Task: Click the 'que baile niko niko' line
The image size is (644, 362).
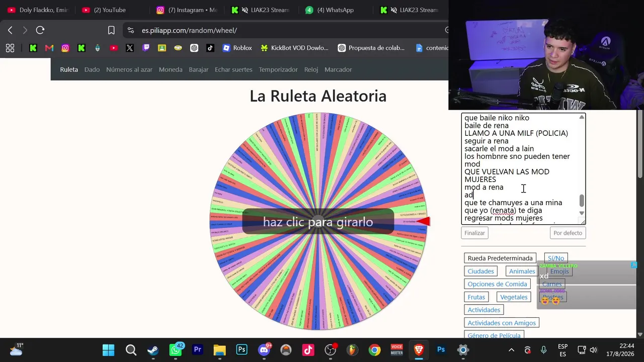Action: click(x=497, y=118)
